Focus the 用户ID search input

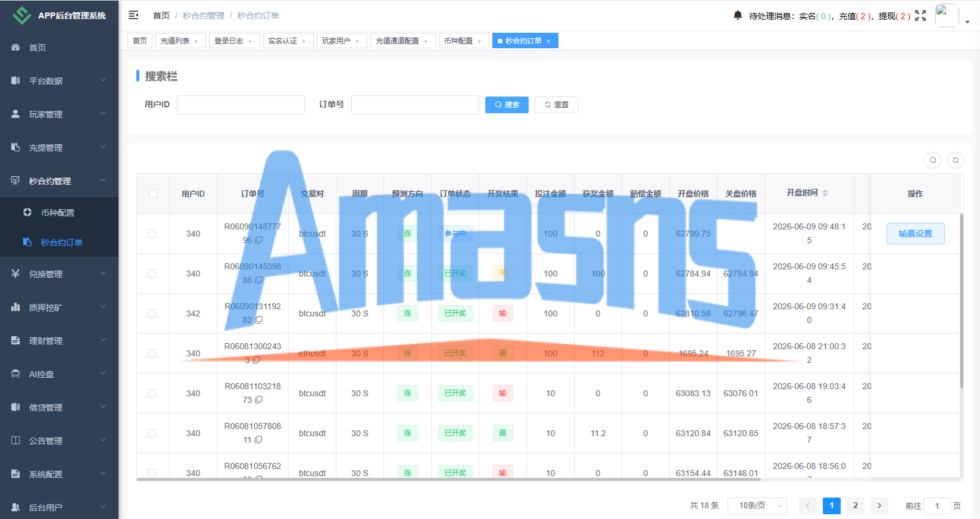(241, 105)
